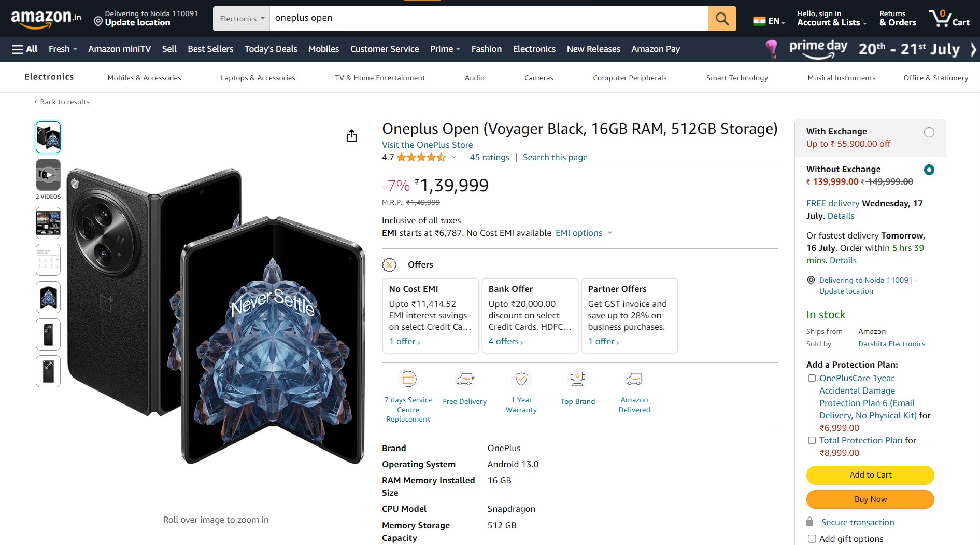This screenshot has height=545, width=980.
Task: Tick the Add gift options checkbox
Action: click(x=812, y=539)
